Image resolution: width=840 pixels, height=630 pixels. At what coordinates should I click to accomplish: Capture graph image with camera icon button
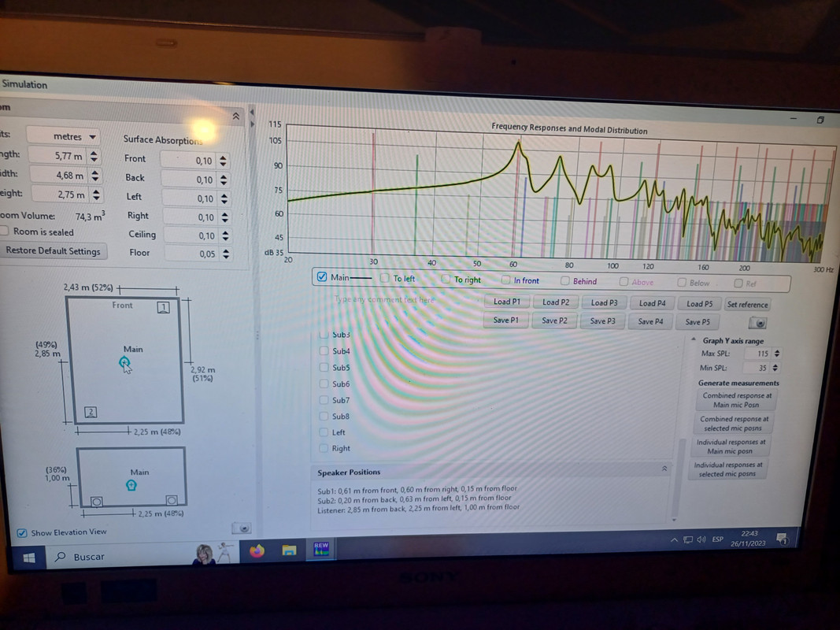tap(757, 323)
